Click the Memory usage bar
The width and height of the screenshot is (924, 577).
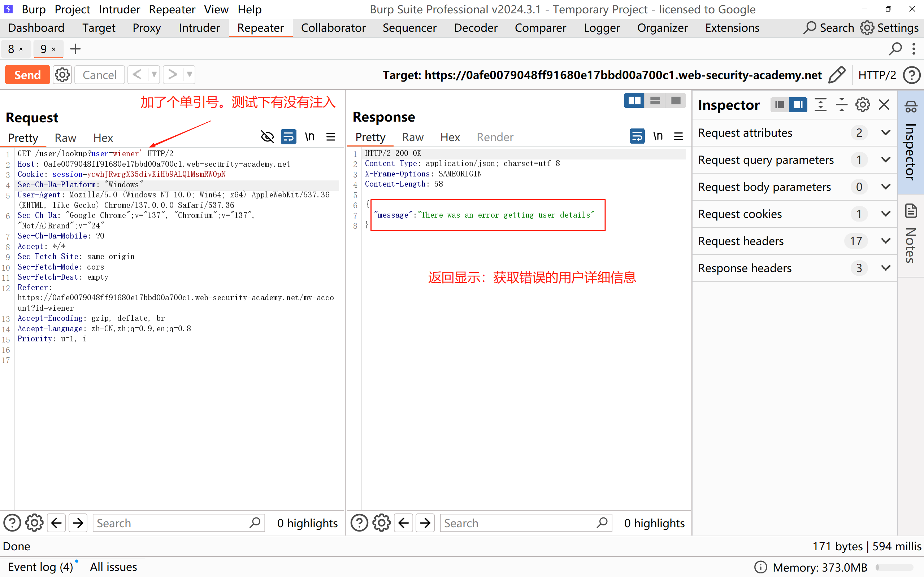click(x=894, y=567)
